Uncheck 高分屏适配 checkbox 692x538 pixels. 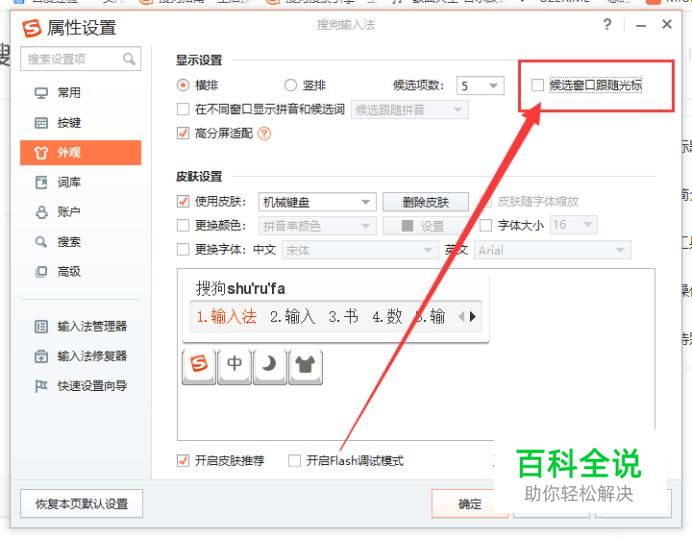click(183, 133)
